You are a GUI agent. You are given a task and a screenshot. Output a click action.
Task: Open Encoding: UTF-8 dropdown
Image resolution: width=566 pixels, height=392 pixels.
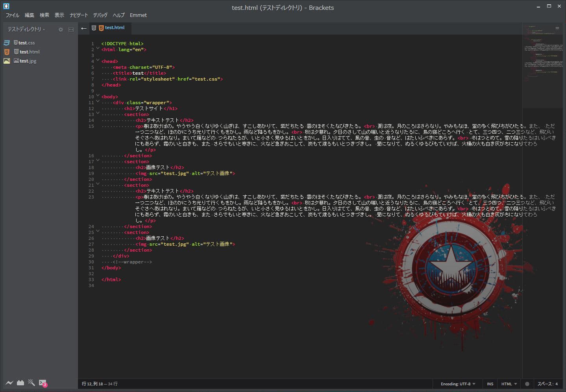pyautogui.click(x=458, y=384)
